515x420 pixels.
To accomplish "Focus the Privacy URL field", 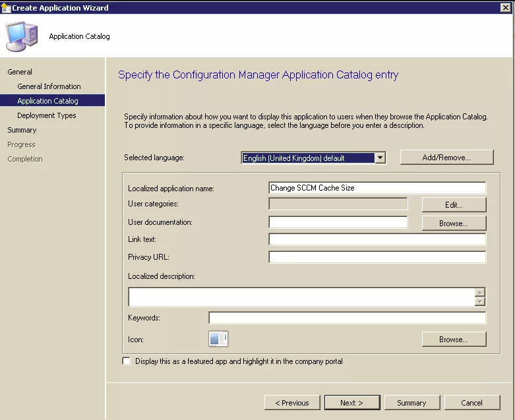I will tap(377, 257).
